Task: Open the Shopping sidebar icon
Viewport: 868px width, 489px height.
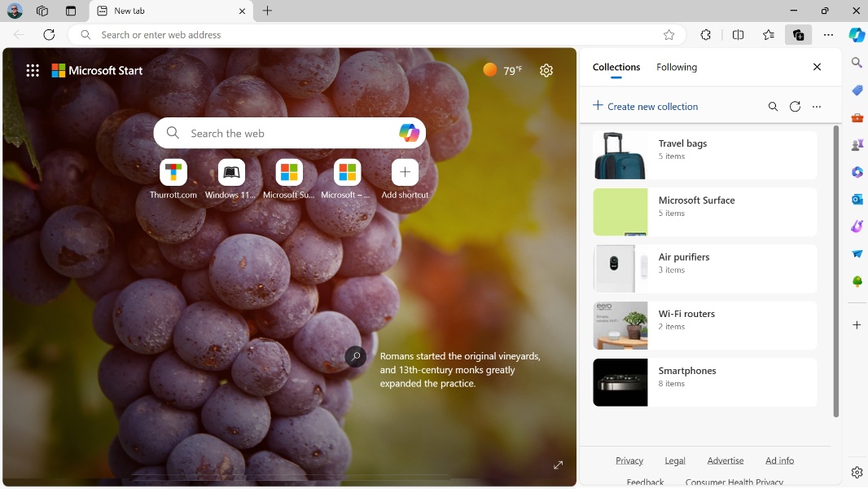Action: (857, 90)
